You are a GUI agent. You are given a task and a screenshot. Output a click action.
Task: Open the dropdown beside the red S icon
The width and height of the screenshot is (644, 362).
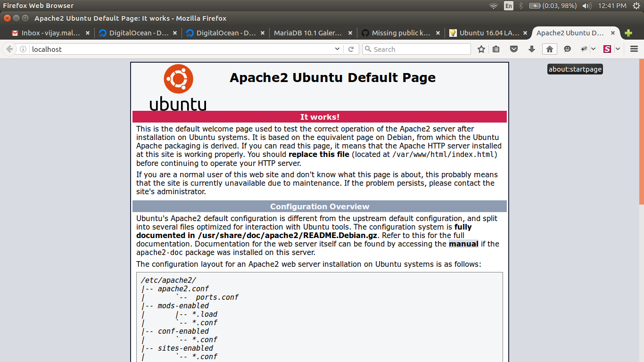618,49
